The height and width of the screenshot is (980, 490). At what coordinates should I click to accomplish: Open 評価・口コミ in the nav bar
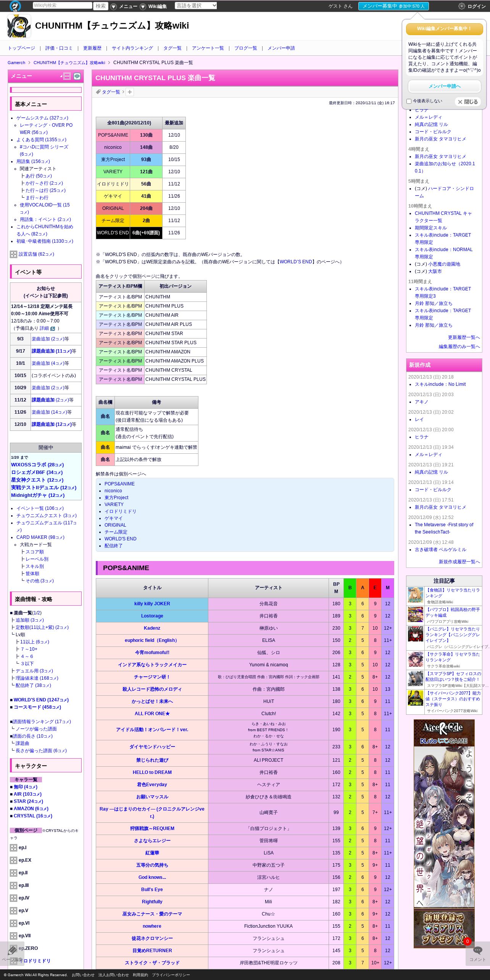coord(59,48)
